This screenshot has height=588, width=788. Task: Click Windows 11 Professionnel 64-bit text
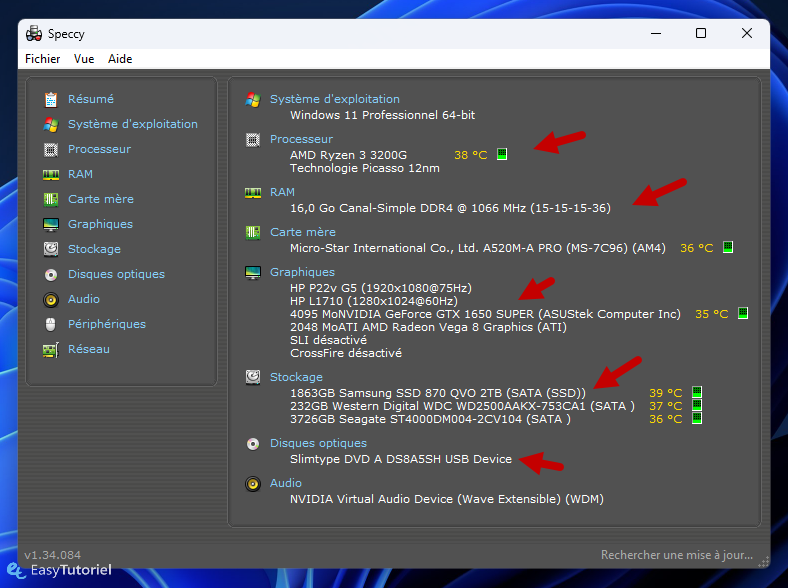pos(382,115)
